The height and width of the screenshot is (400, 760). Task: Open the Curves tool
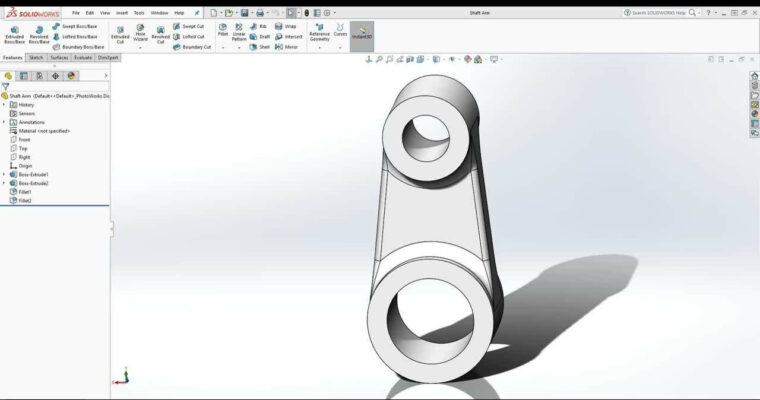[x=340, y=30]
